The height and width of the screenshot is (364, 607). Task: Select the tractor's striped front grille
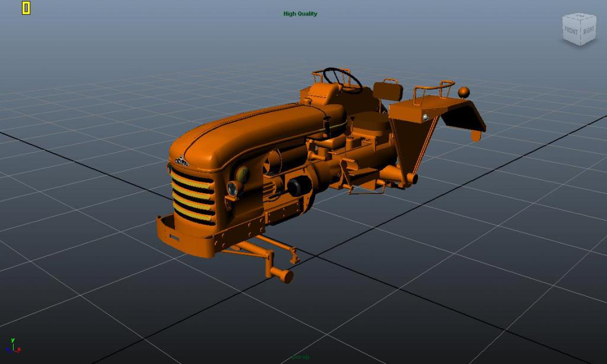[x=193, y=197]
